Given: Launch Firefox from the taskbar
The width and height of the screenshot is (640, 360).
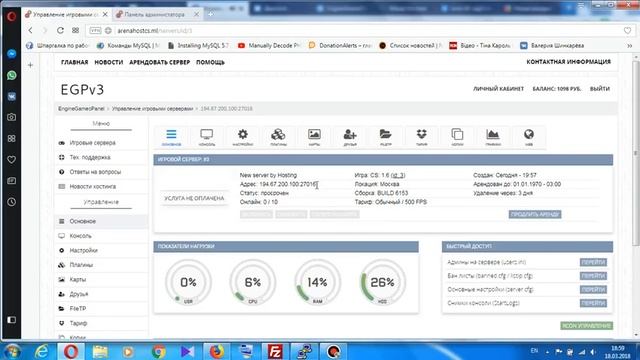Looking at the screenshot, I should (x=217, y=351).
